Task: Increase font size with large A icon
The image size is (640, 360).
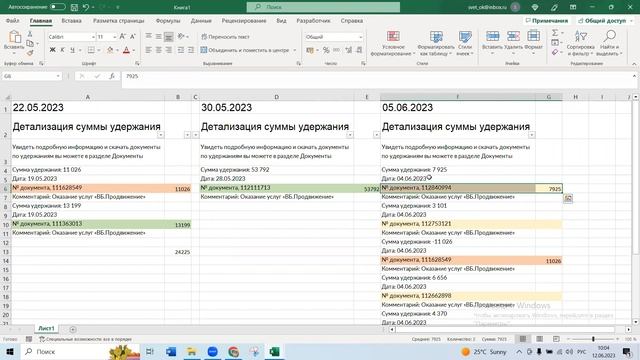Action: point(122,37)
